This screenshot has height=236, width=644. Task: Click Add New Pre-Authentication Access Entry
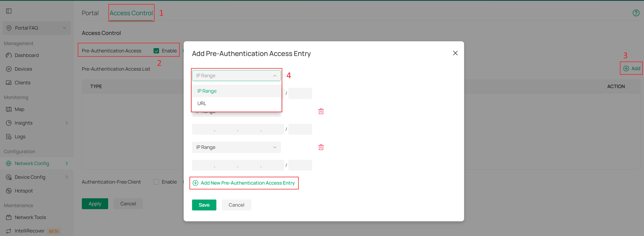pos(244,183)
